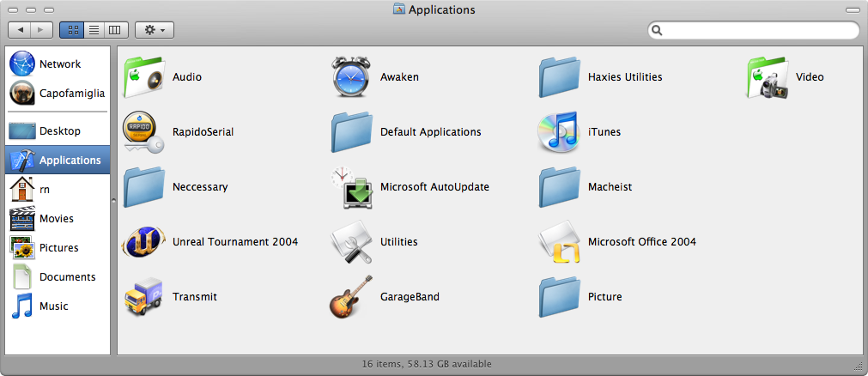The image size is (868, 376).
Task: Open Documents in the sidebar
Action: click(x=58, y=277)
